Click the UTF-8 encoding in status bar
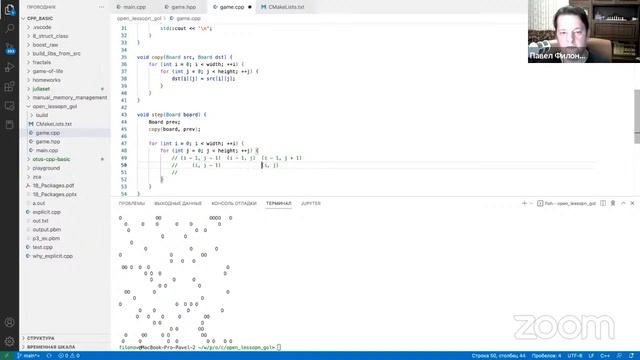Image resolution: width=640 pixels, height=360 pixels. point(575,356)
